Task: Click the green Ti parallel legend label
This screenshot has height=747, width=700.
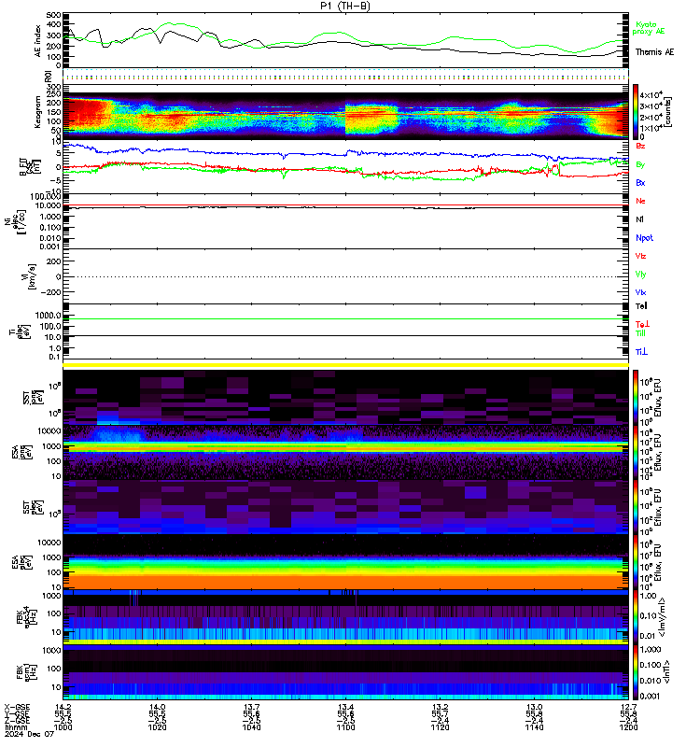Action: click(x=640, y=333)
